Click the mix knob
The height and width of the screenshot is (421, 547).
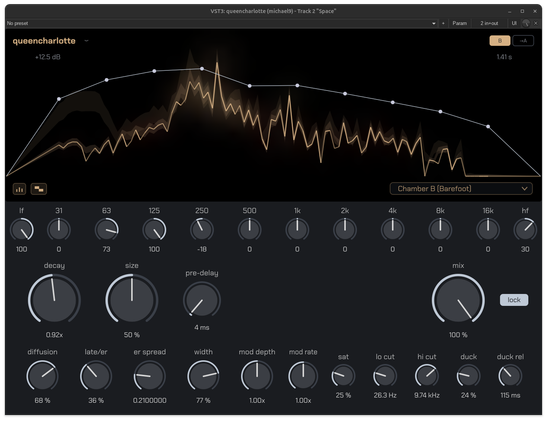(458, 300)
